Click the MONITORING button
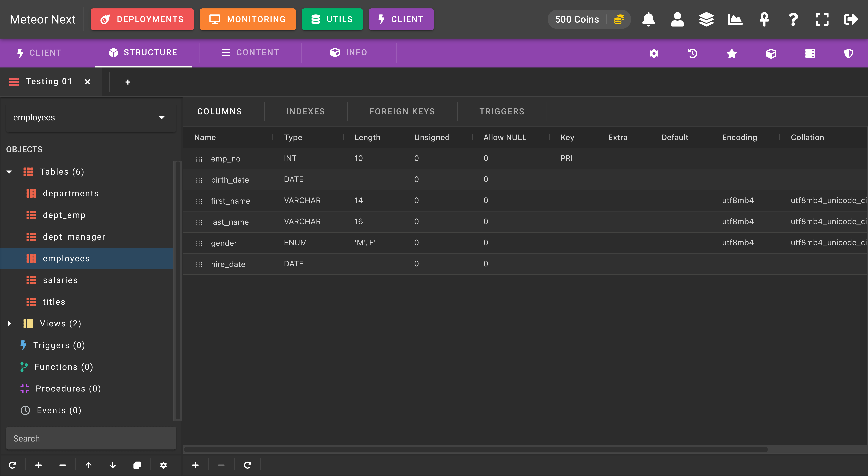Image resolution: width=868 pixels, height=476 pixels. [x=248, y=19]
